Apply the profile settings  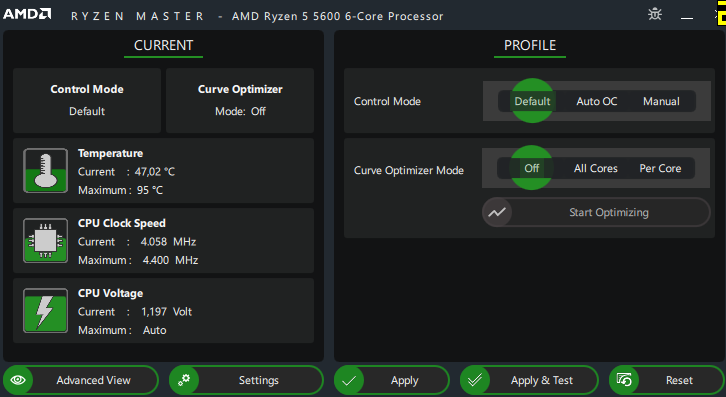click(392, 380)
